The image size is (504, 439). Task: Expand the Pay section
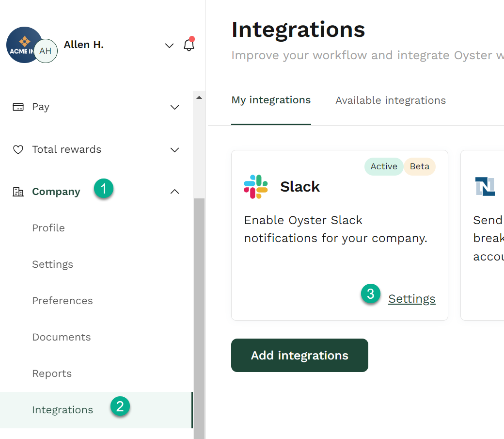pos(174,107)
